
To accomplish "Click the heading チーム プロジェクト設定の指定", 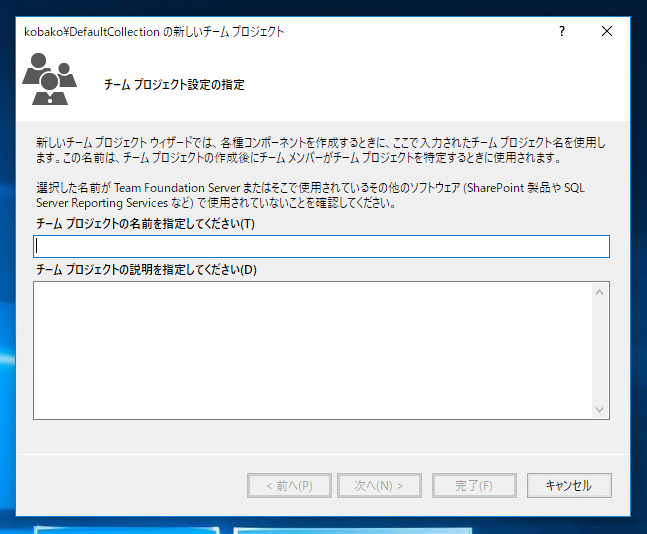I will point(174,85).
